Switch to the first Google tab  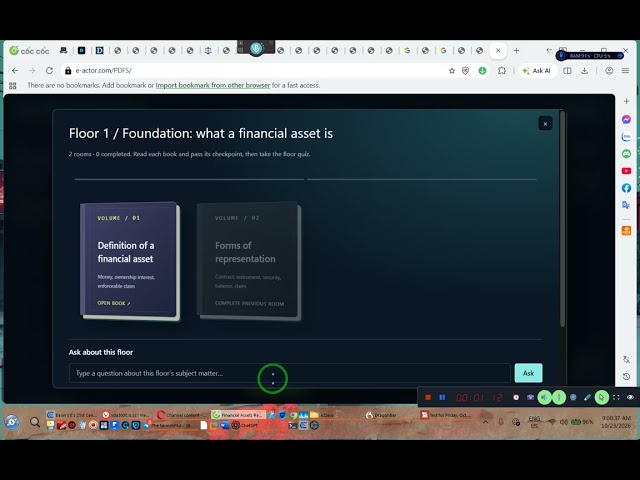pos(407,51)
